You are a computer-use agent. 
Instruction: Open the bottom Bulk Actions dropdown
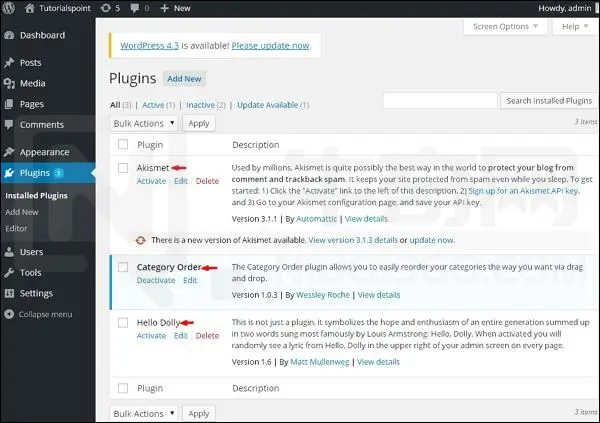coord(144,413)
